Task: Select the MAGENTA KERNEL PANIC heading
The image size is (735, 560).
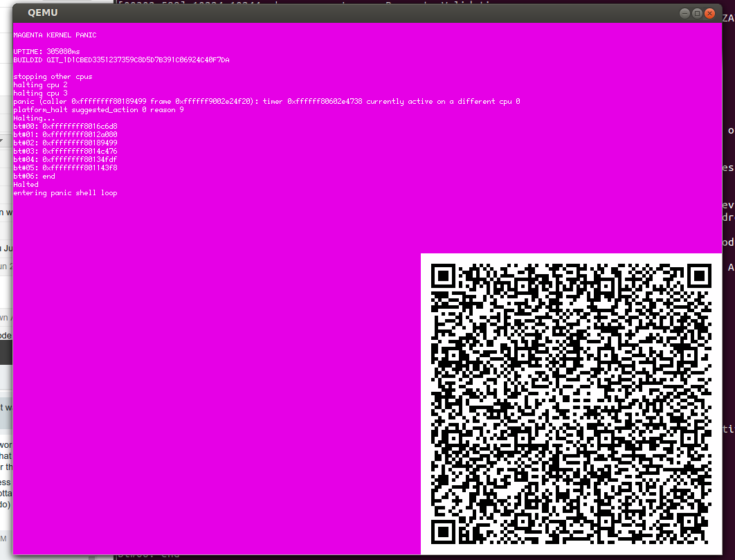Action: pos(55,35)
